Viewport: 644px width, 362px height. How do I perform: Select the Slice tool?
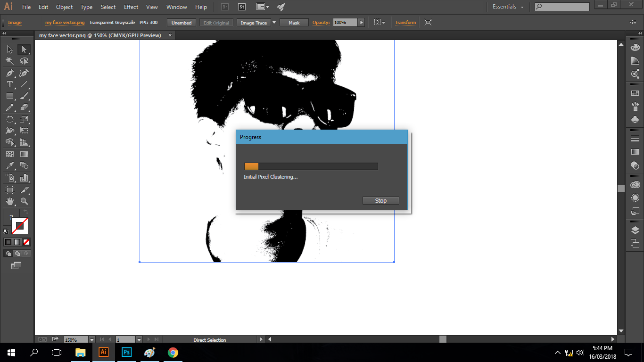pyautogui.click(x=24, y=190)
